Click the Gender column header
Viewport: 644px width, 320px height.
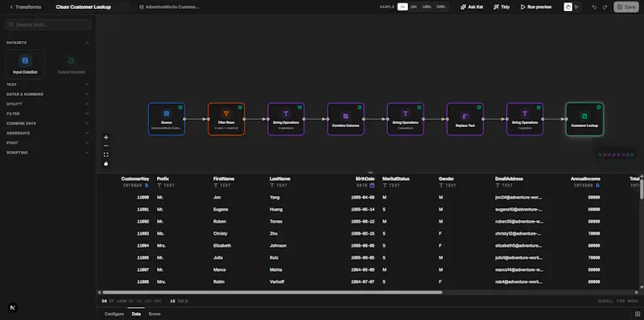click(446, 178)
